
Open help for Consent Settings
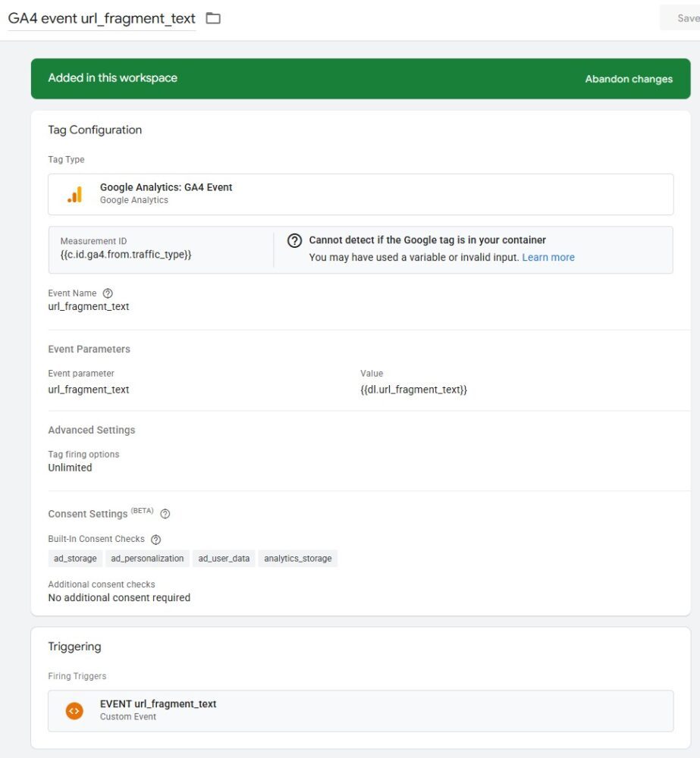(165, 514)
